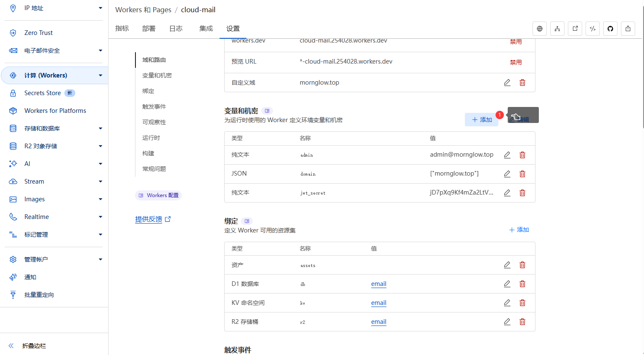Open the 日志 tab
The image size is (644, 355).
[x=176, y=29]
